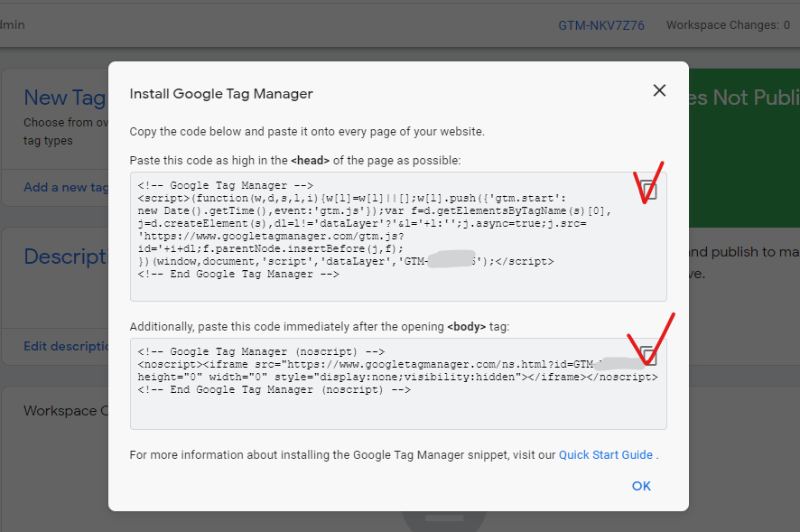Confirm with the OK button
Screen dimensions: 800x532
click(x=641, y=486)
